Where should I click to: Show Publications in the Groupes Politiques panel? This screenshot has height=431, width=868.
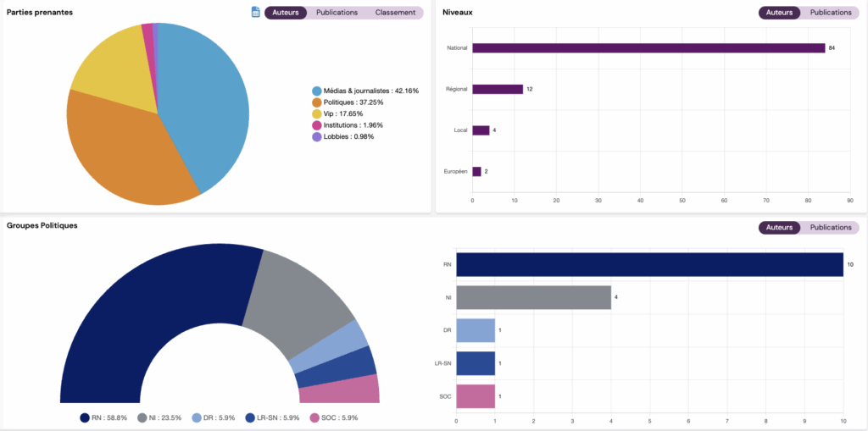[x=831, y=228]
